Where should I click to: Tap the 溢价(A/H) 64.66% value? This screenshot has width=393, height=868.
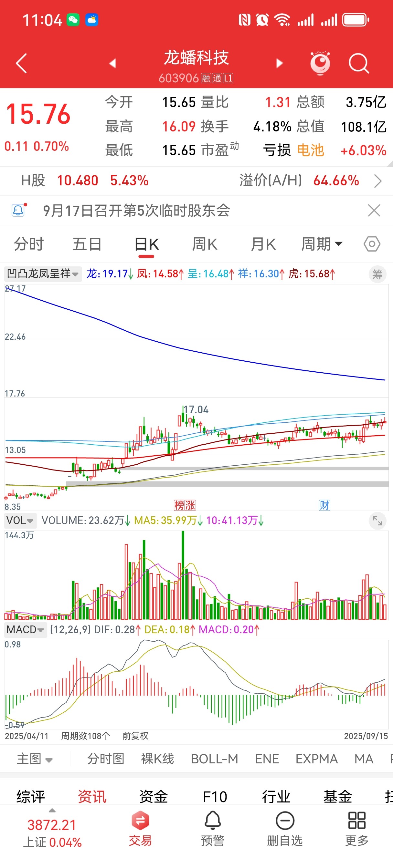point(336,181)
